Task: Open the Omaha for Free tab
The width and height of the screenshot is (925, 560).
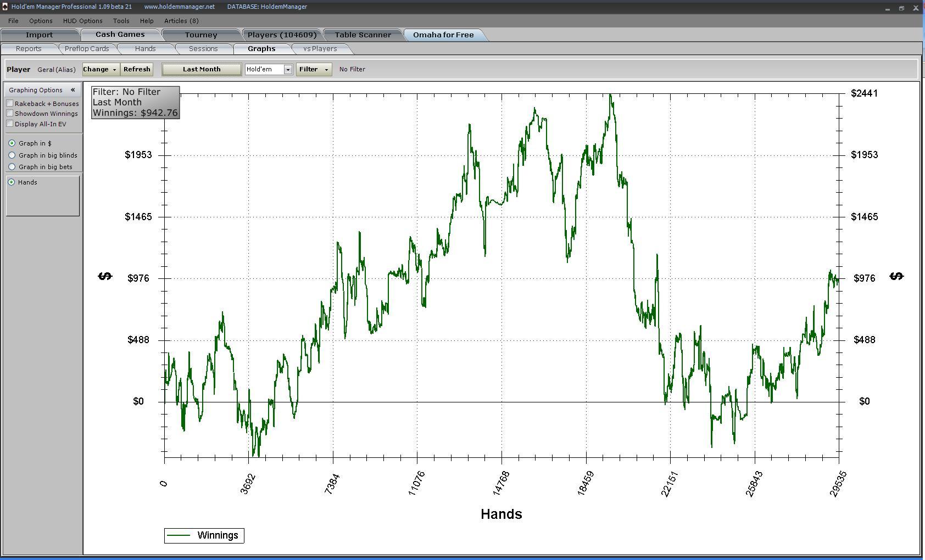Action: [x=443, y=35]
